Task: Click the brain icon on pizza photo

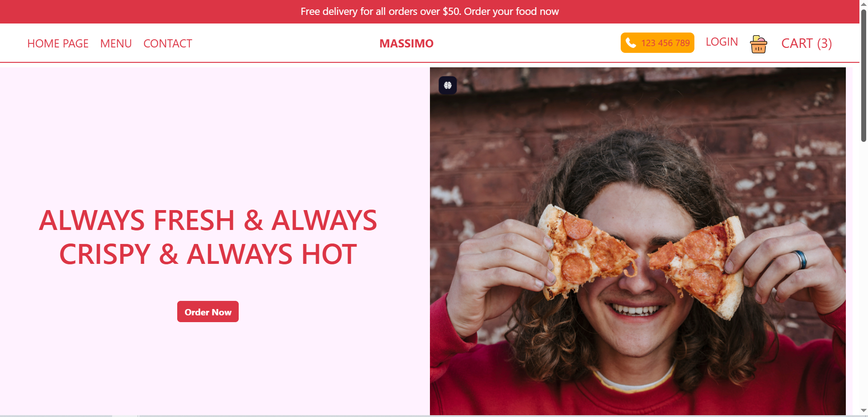Action: 448,85
